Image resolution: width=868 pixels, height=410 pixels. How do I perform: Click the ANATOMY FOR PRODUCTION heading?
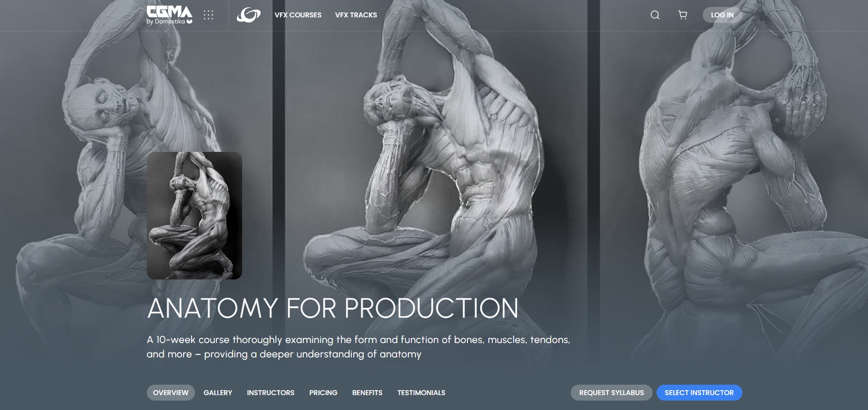pos(333,308)
